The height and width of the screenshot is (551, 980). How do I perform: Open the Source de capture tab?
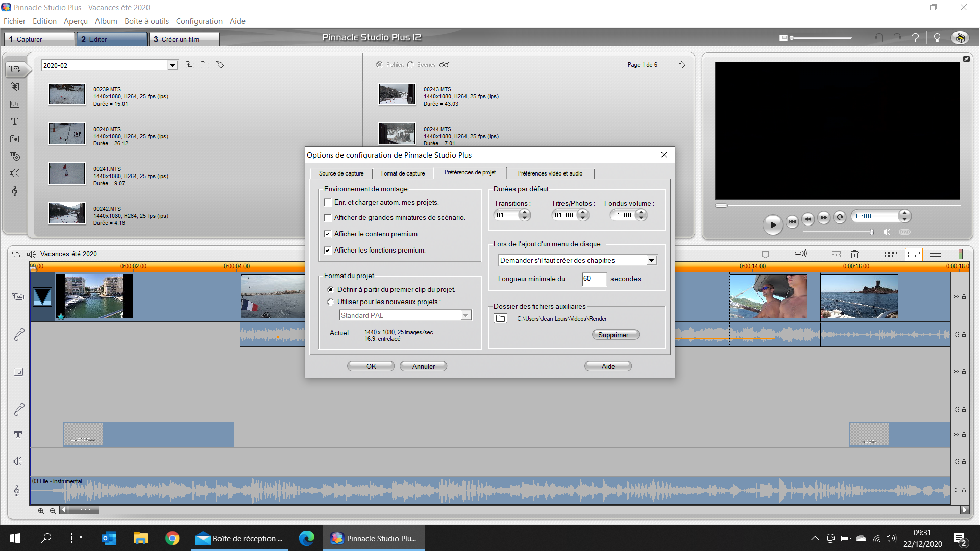click(341, 173)
